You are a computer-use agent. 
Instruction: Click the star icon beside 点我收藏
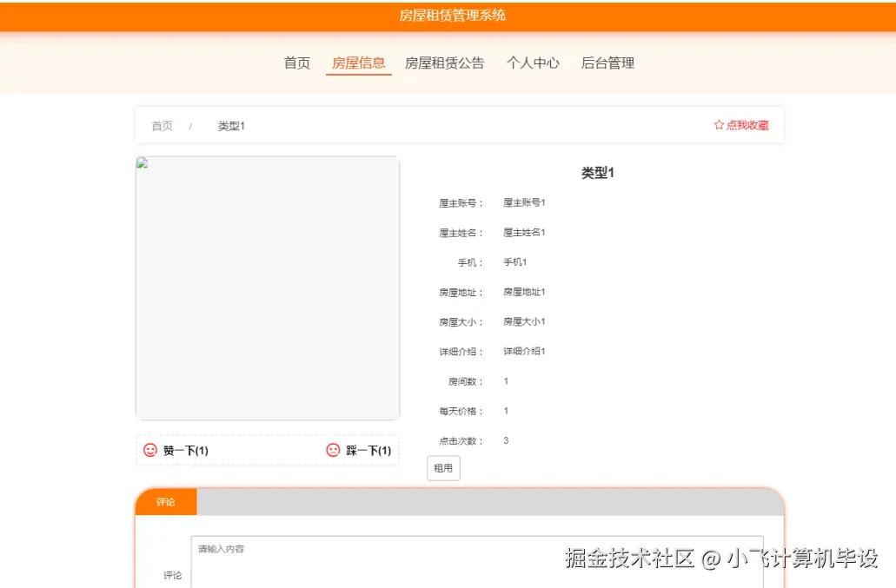pyautogui.click(x=718, y=124)
